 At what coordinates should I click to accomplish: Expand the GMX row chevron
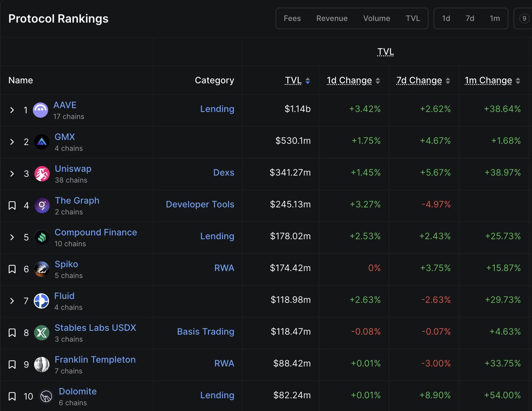tap(12, 142)
